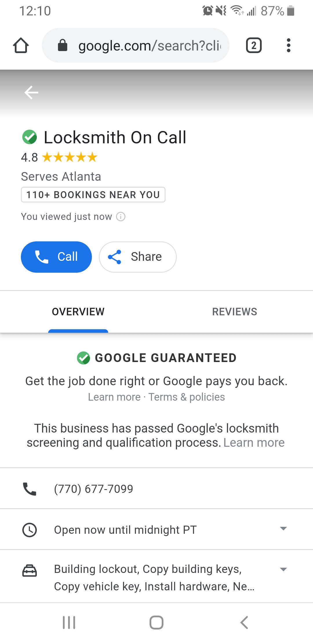
Task: Open the tab switcher showing 2 tabs
Action: [x=254, y=46]
